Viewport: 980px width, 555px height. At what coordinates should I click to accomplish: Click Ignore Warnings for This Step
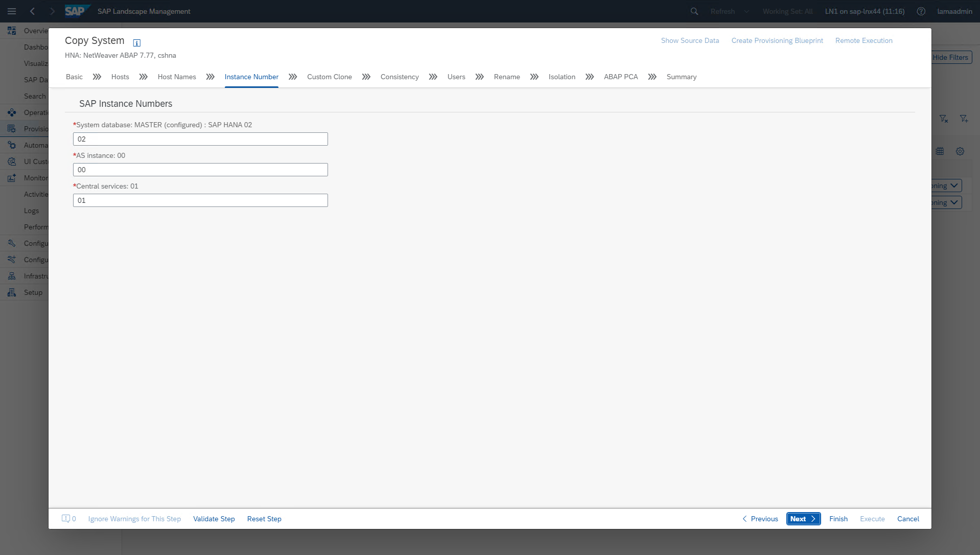click(134, 519)
